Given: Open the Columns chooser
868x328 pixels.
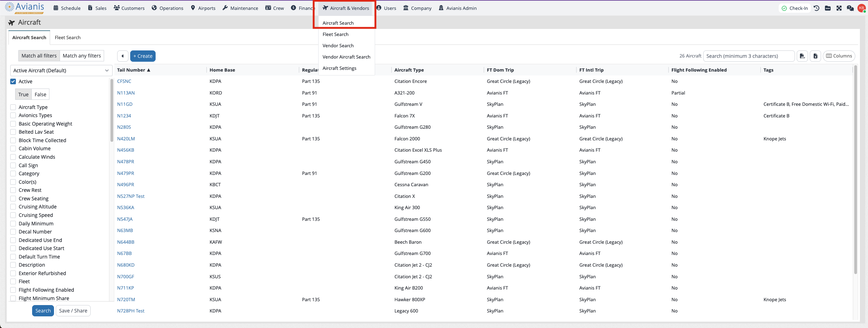Looking at the screenshot, I should (x=839, y=56).
